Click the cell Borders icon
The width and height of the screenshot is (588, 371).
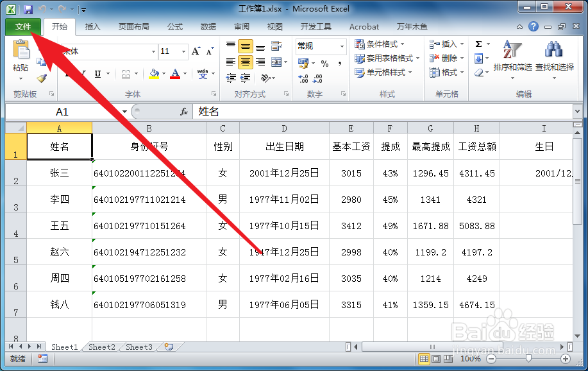pos(126,74)
